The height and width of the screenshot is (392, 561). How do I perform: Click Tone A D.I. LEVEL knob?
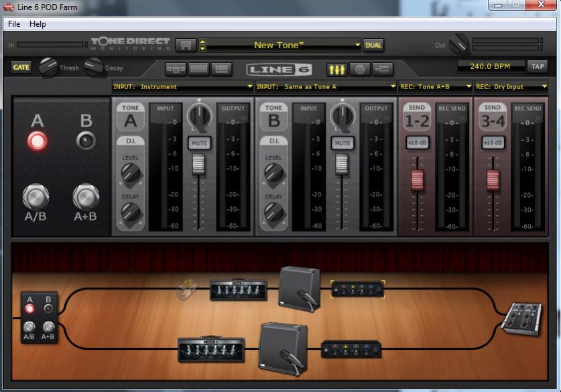point(131,174)
